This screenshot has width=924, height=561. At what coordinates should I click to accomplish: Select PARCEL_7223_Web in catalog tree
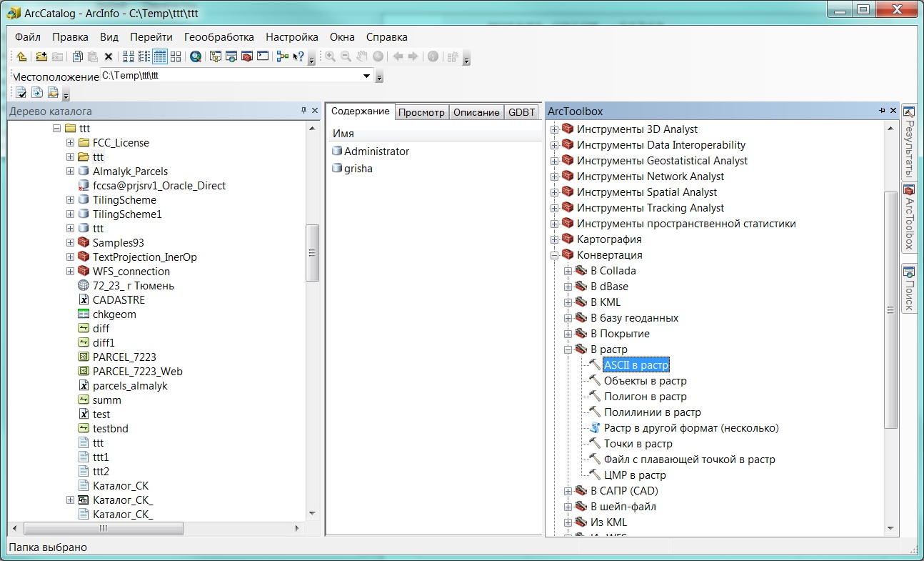pyautogui.click(x=138, y=372)
